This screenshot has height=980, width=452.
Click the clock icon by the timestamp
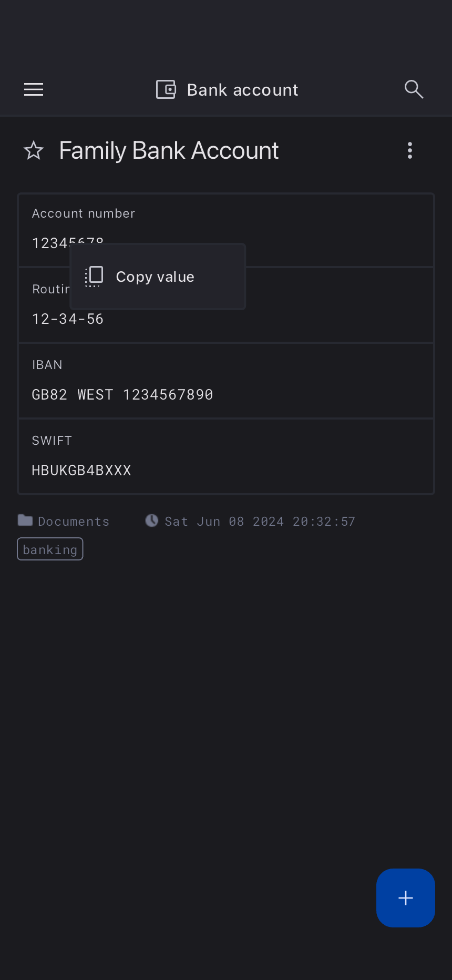pyautogui.click(x=152, y=520)
